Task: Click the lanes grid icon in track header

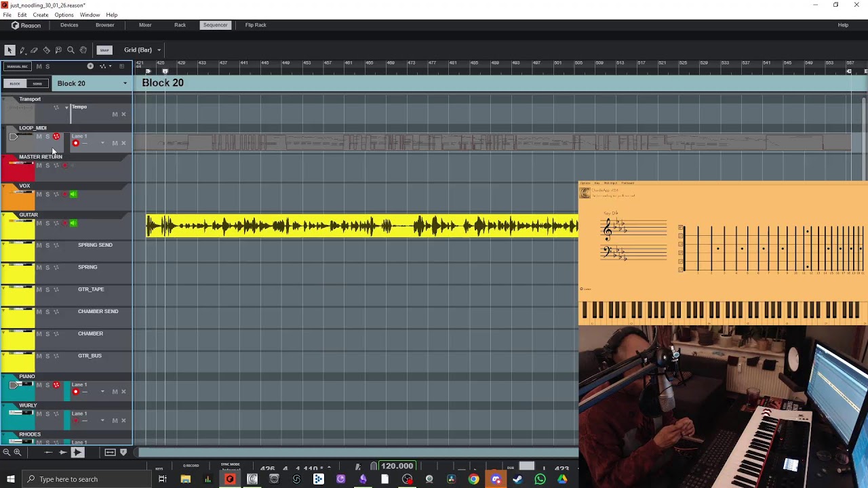Action: click(x=122, y=66)
